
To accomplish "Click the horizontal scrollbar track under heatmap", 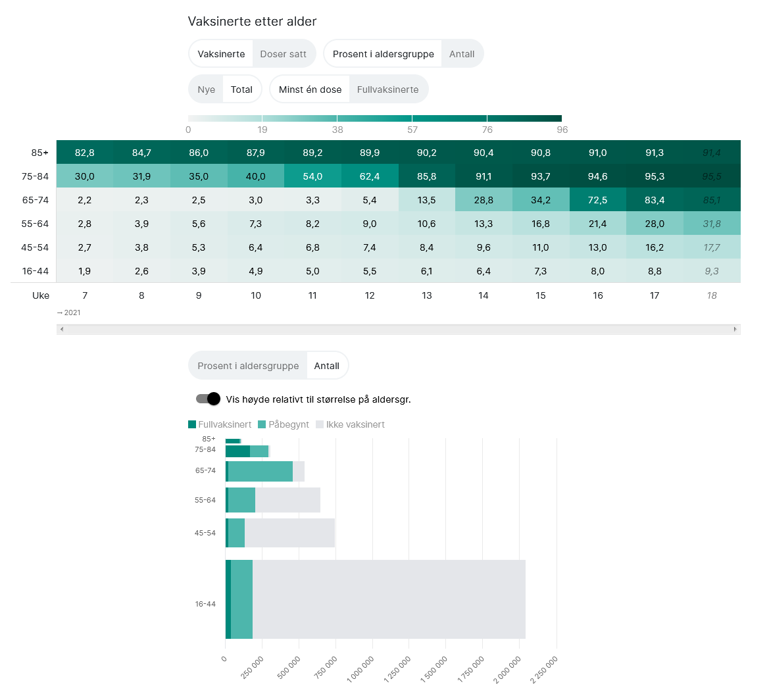I will tap(398, 329).
